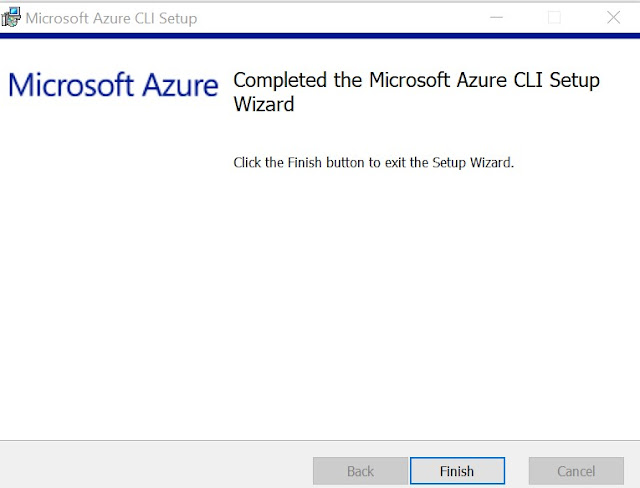Click the 'Wizard' word in the heading
The image size is (640, 488).
click(264, 104)
